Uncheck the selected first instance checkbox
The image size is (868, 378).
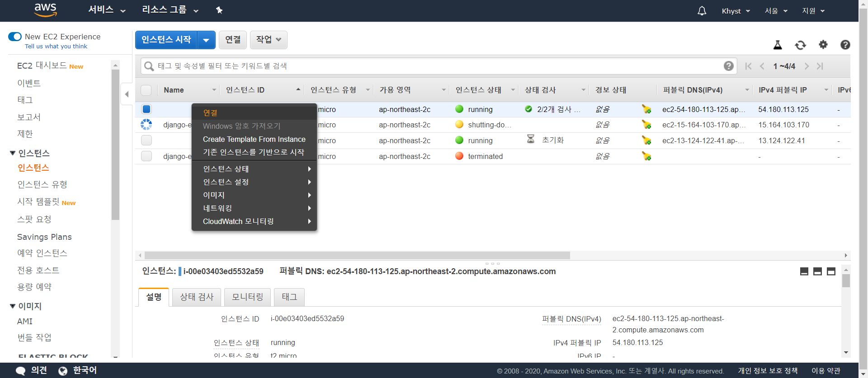click(x=146, y=109)
